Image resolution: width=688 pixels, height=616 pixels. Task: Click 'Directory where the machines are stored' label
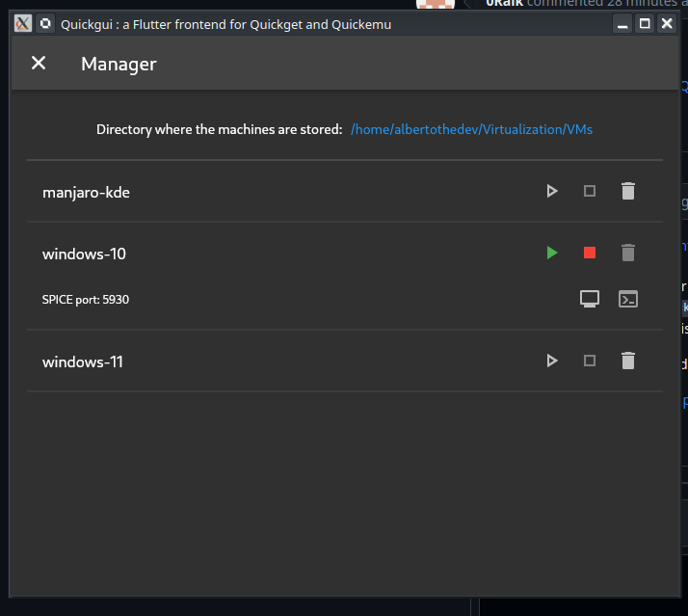[x=220, y=129]
